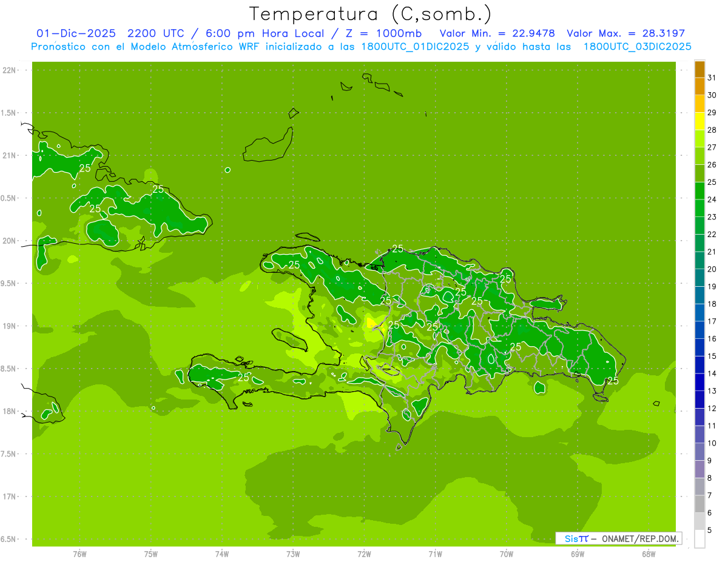Screen dimensions: 728x562
Task: Click latitude axis label '20N'
Action: click(x=10, y=241)
